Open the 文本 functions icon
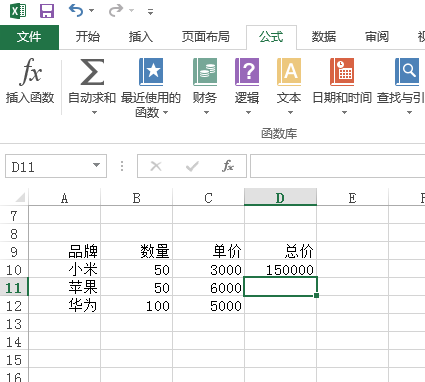Screen dimensions: 425x382 [x=289, y=72]
